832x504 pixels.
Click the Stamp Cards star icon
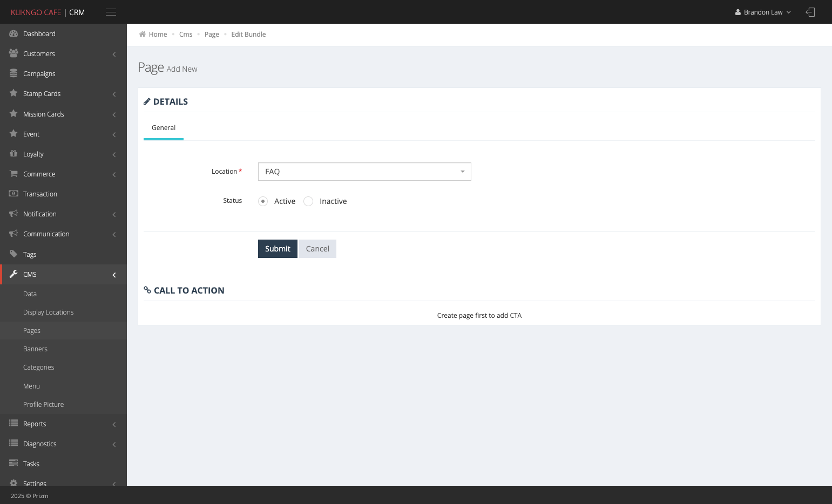click(13, 93)
